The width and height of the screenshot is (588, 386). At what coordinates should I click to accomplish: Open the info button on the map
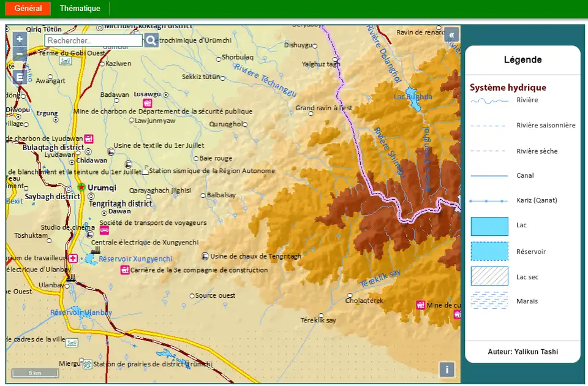click(447, 369)
